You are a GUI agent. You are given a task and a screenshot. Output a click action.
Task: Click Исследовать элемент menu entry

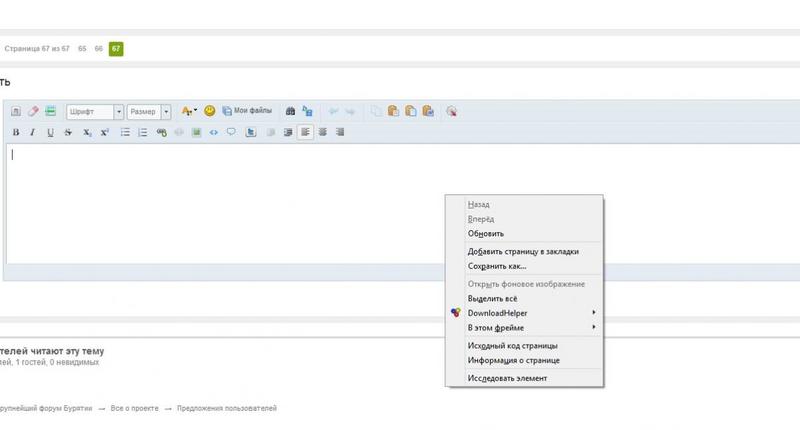[x=507, y=378]
